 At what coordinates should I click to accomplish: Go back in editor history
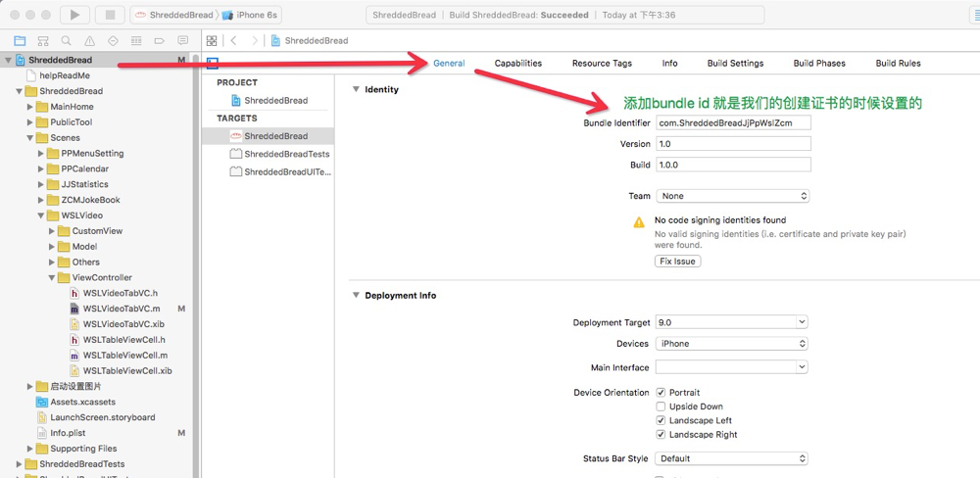pos(234,40)
